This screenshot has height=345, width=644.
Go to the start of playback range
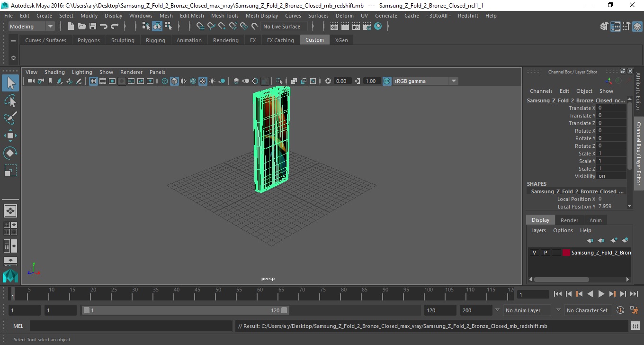click(x=558, y=294)
